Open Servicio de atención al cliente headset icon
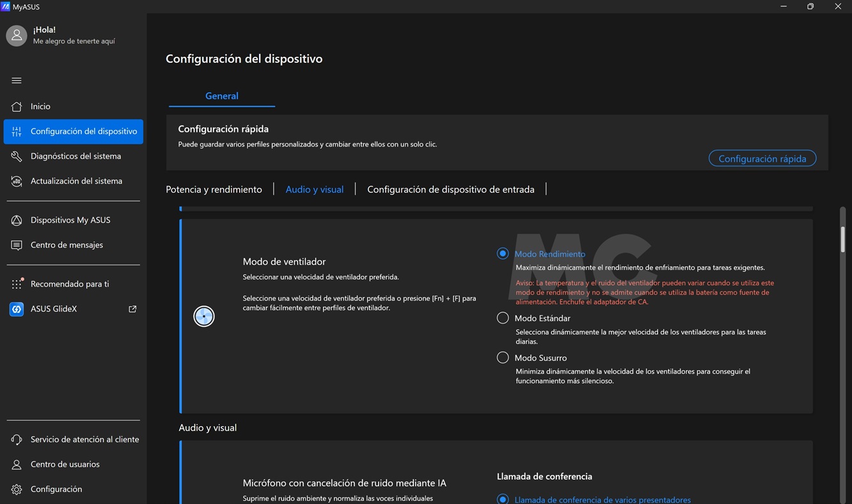The height and width of the screenshot is (504, 852). point(17,440)
